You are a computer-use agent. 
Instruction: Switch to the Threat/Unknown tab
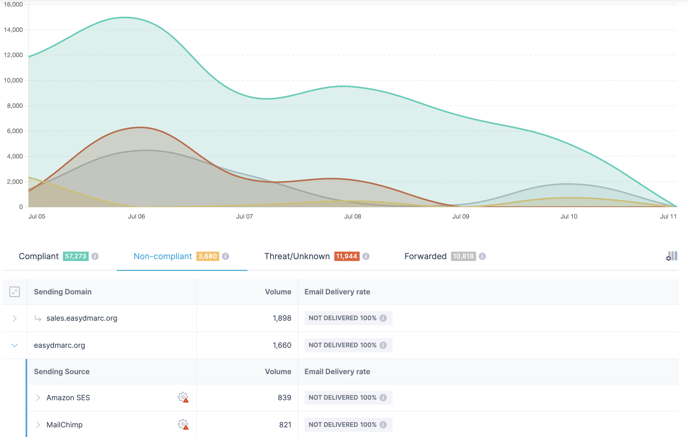click(x=297, y=257)
